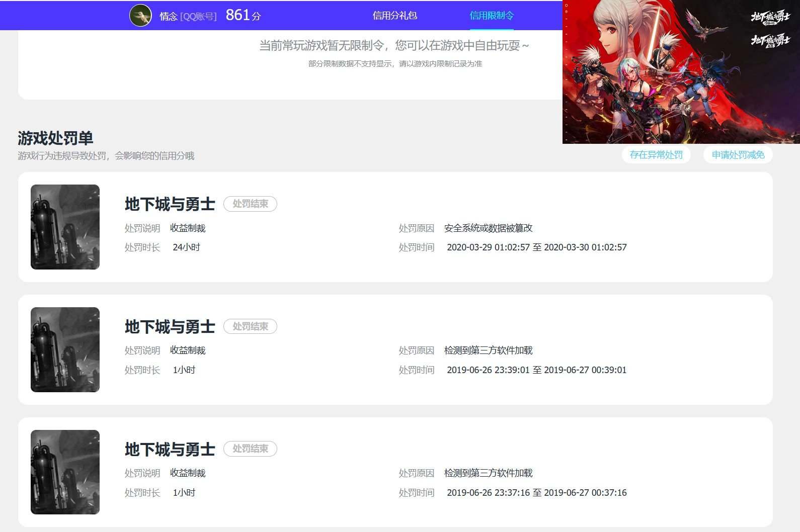The width and height of the screenshot is (800, 532).
Task: Click the 1小时 duration on the 23:39:01 penalty
Action: click(x=184, y=370)
